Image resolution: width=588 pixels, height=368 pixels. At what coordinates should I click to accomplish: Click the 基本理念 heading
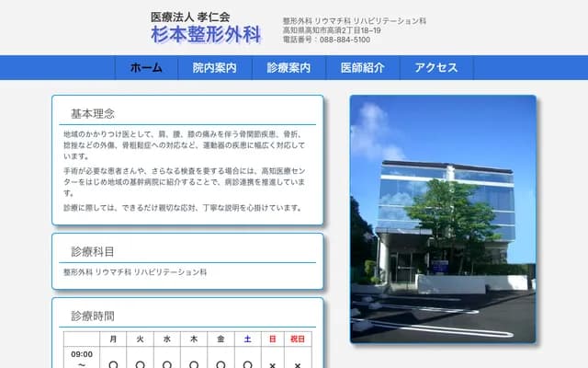[x=93, y=114]
